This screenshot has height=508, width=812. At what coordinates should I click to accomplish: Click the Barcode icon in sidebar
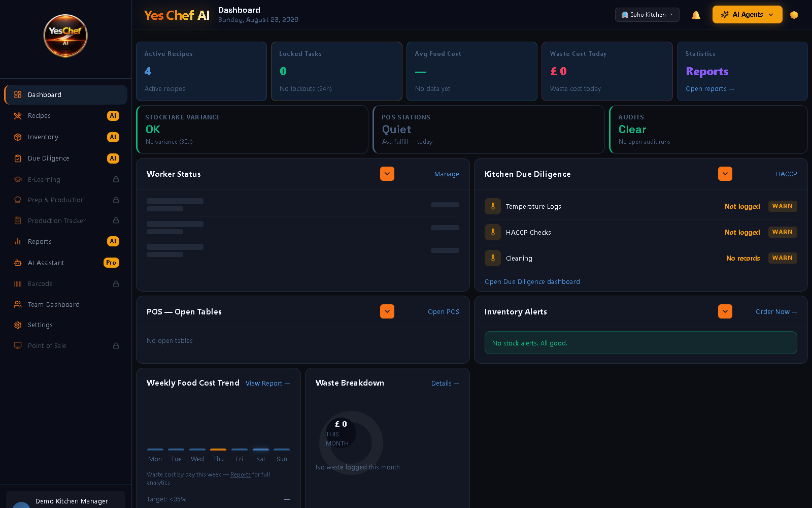[x=18, y=284]
